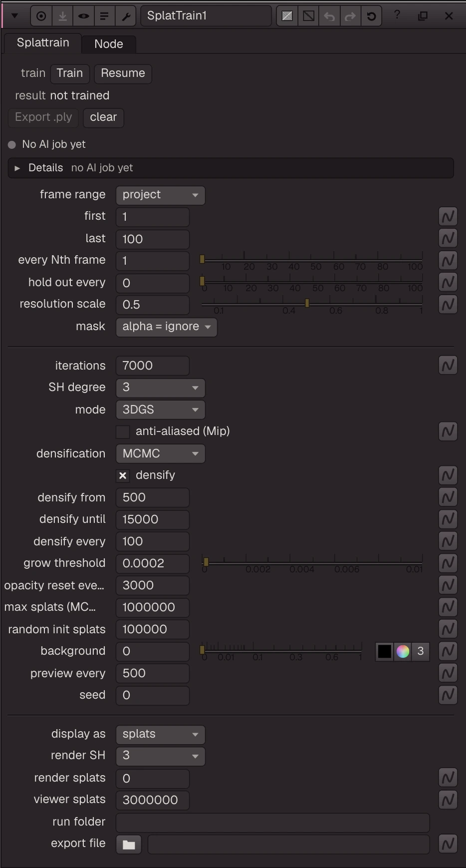This screenshot has width=466, height=868.
Task: Click the crossed-box icon beside the node name
Action: (287, 16)
